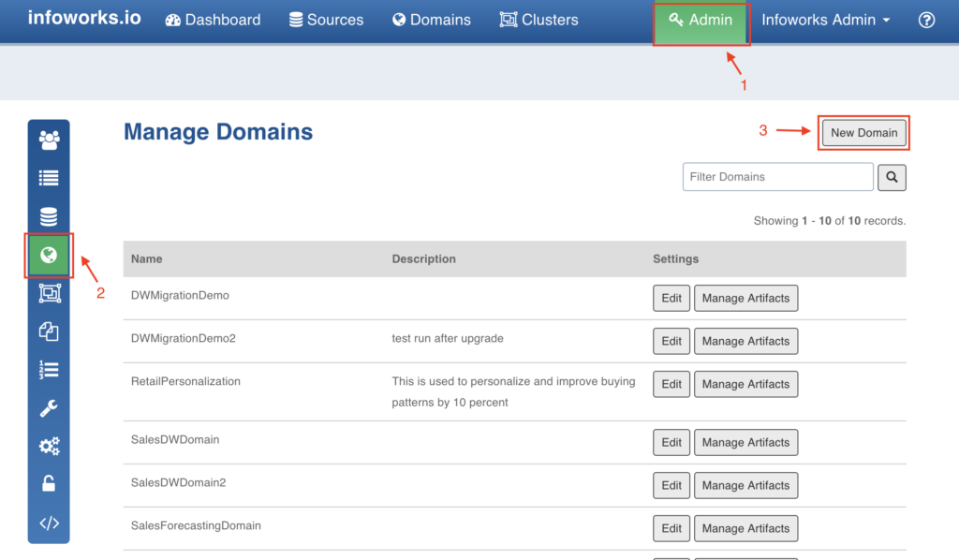Screen dimensions: 959x560
Task: Open the users group icon in sidebar
Action: 49,140
